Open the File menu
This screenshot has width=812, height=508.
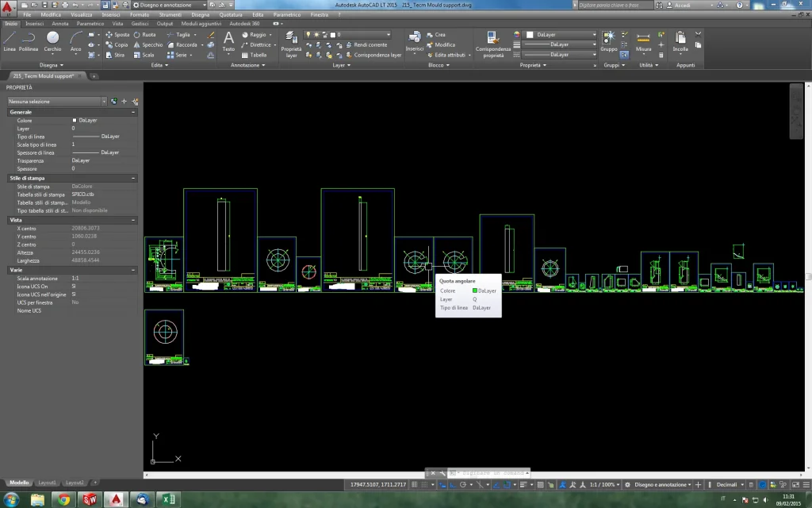click(27, 14)
